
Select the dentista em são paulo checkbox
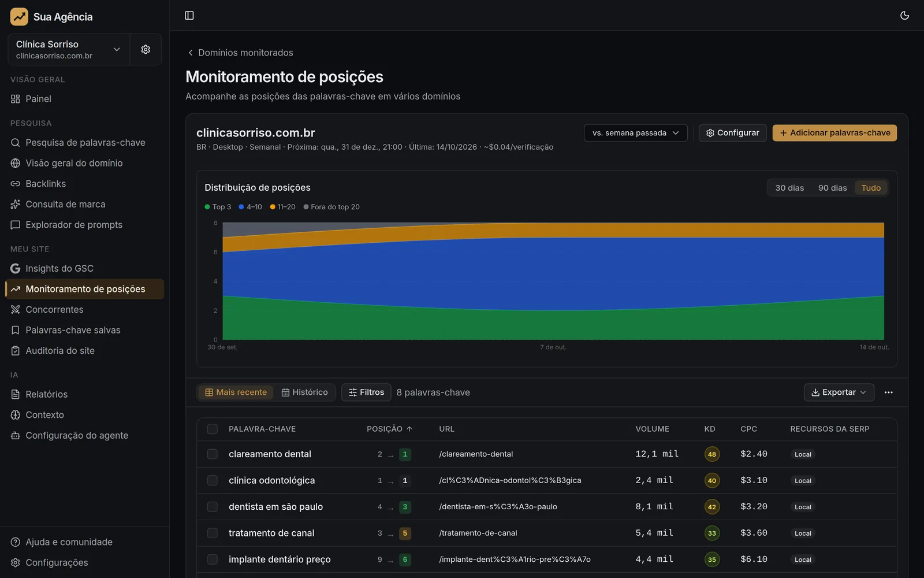(x=213, y=507)
